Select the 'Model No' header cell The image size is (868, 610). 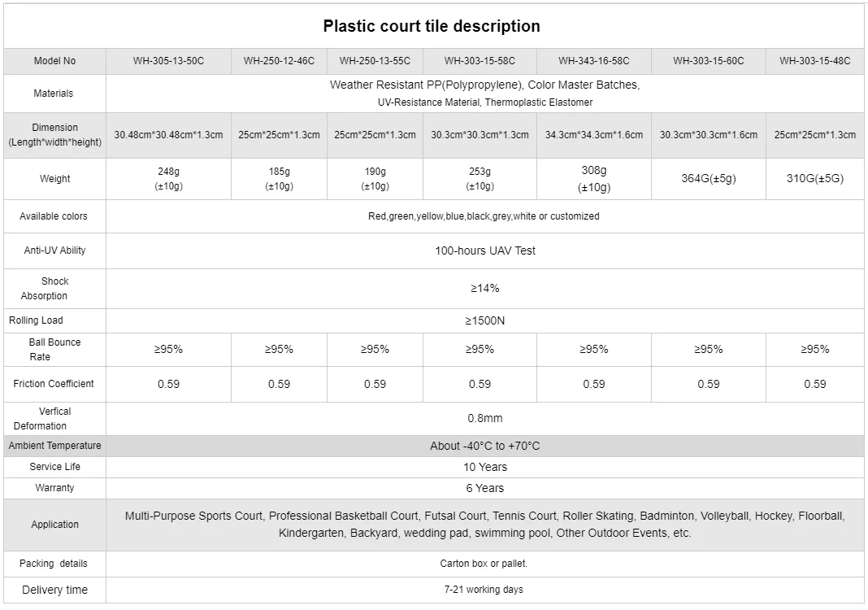[x=54, y=61]
